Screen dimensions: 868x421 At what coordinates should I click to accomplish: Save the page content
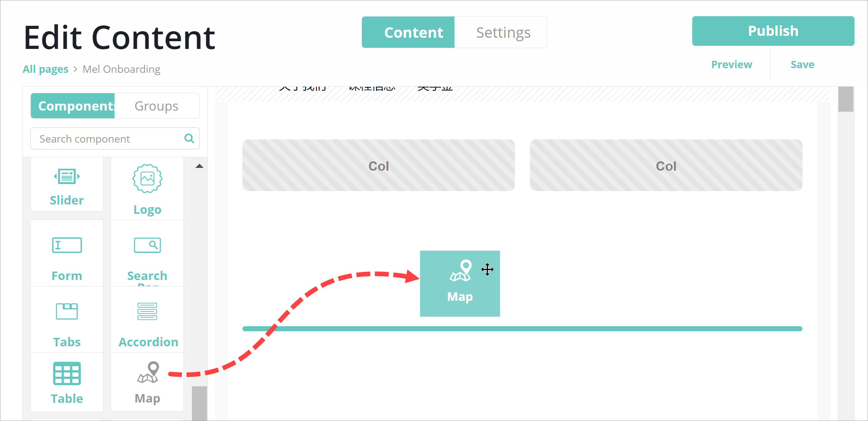point(802,64)
